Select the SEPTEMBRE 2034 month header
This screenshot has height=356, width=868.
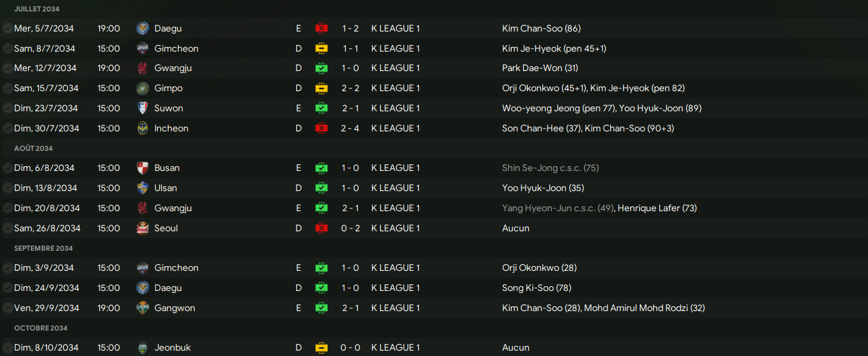point(43,248)
